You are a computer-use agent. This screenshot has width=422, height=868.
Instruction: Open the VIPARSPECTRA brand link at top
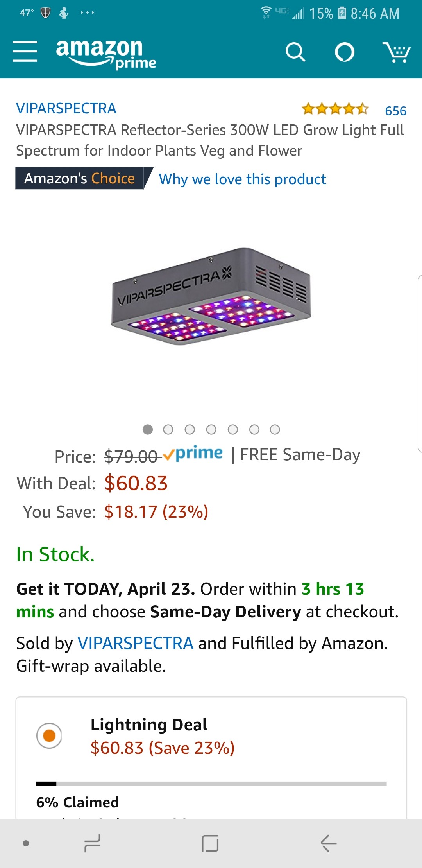click(x=66, y=108)
